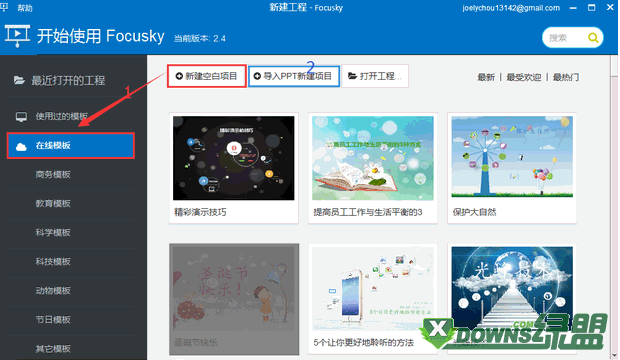Sort templates by 最新
Viewport: 620px width, 360px height.
pyautogui.click(x=486, y=77)
